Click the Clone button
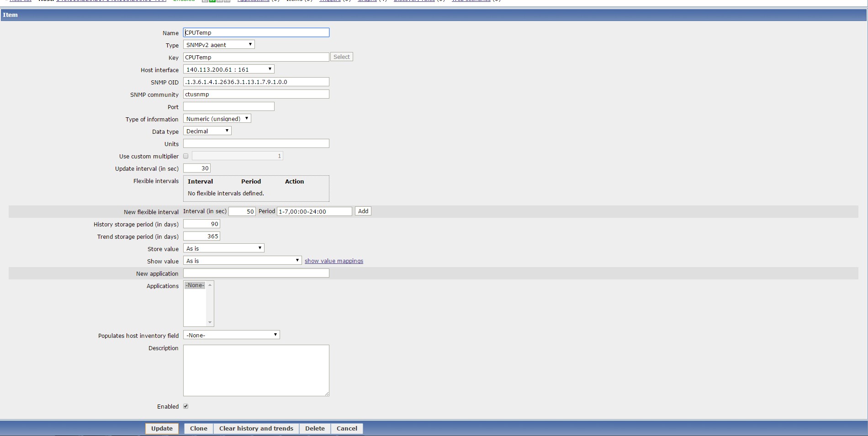 (x=199, y=429)
